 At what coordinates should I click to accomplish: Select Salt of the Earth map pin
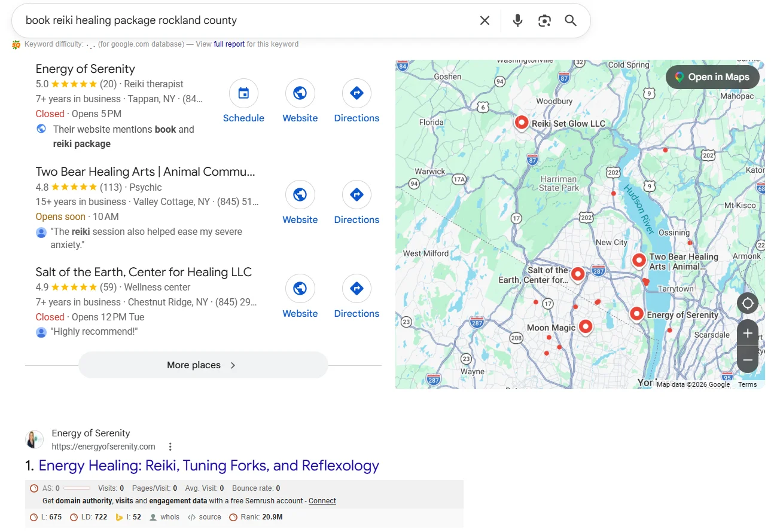point(577,274)
